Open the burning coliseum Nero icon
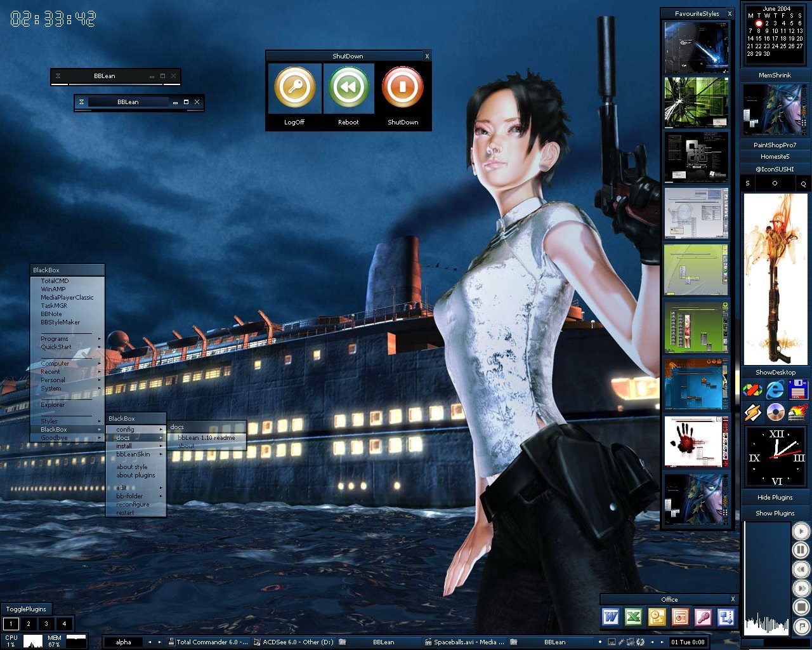This screenshot has width=812, height=650. coord(798,412)
